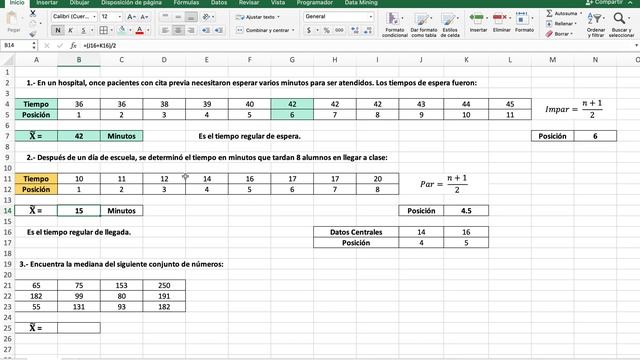The width and height of the screenshot is (640, 360).
Task: Apply percent style format
Action: [327, 30]
